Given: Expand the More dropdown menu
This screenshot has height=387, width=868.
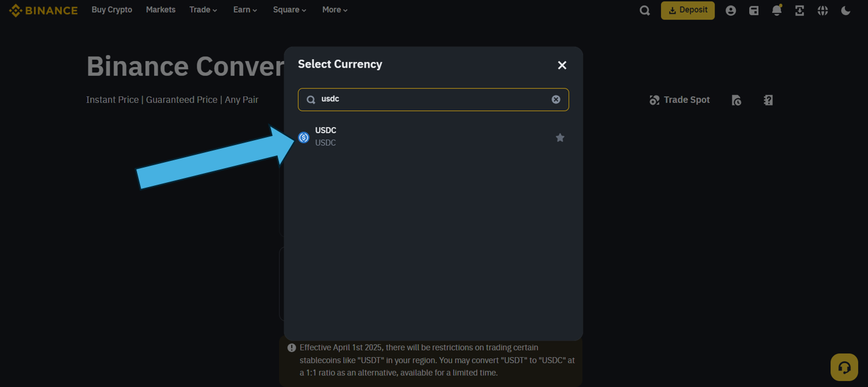Looking at the screenshot, I should coord(334,10).
